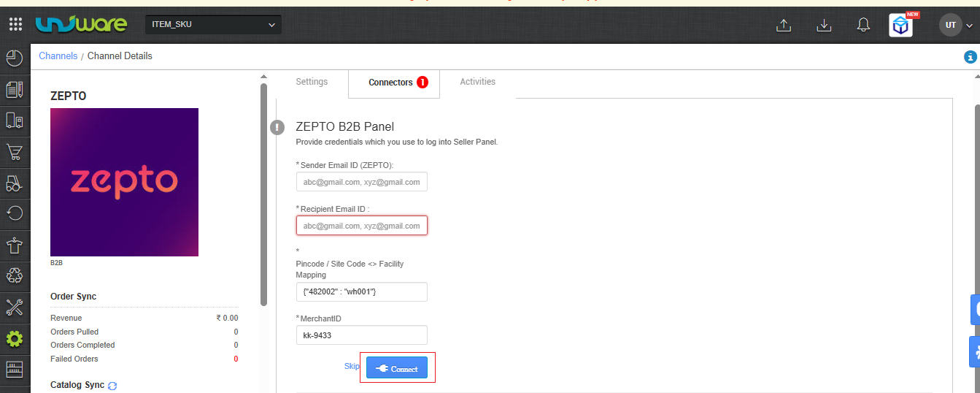Click the ZEPTO channel name heading
The height and width of the screenshot is (393, 980).
click(69, 96)
